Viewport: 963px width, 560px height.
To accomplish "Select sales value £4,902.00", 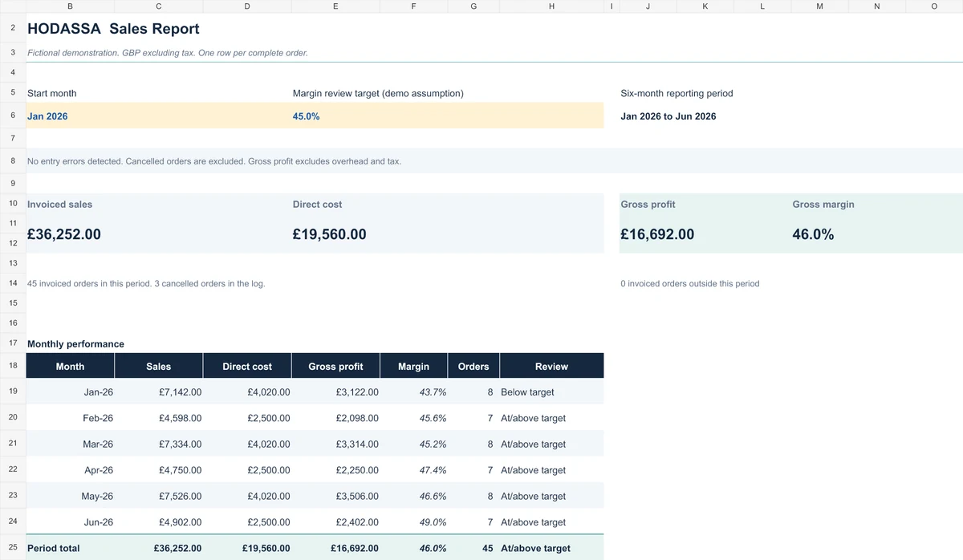I will [159, 521].
